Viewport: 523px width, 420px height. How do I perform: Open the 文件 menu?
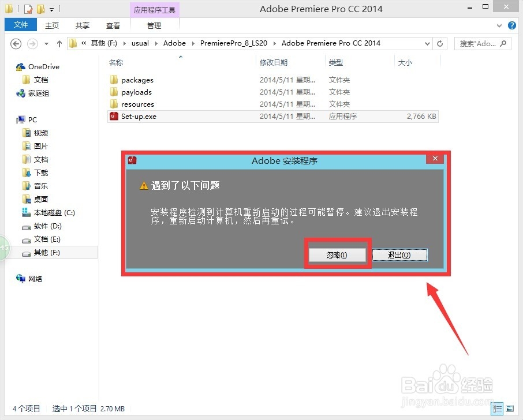click(x=20, y=25)
